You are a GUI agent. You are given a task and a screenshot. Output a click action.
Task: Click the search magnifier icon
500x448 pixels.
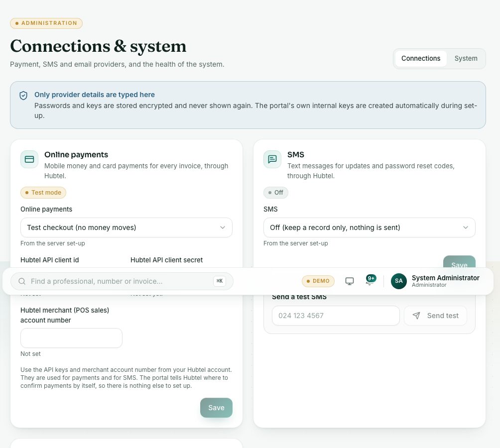coord(22,281)
